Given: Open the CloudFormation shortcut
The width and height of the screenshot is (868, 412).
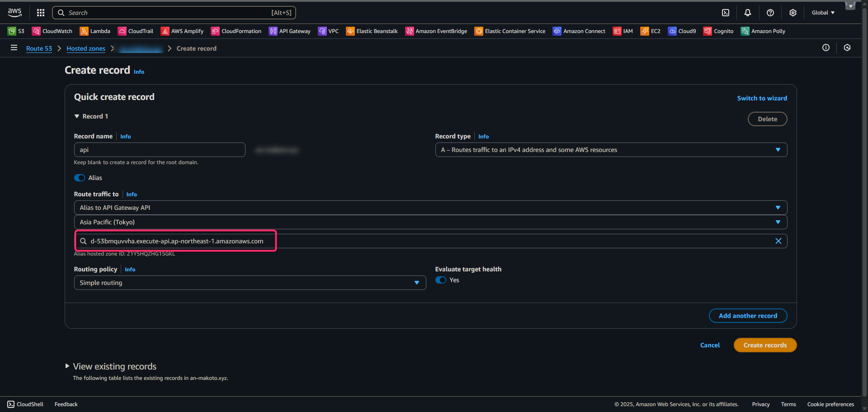Looking at the screenshot, I should click(x=236, y=31).
